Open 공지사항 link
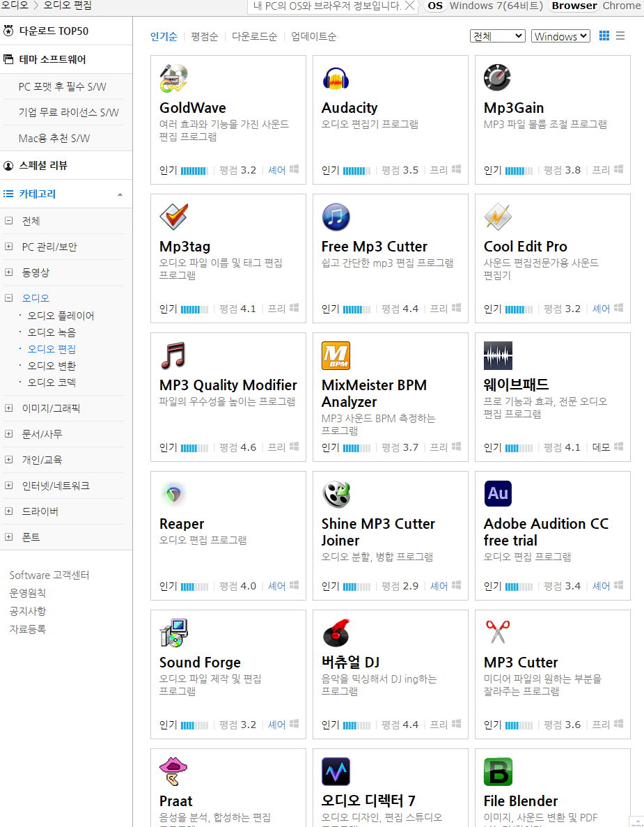This screenshot has width=644, height=827. click(27, 611)
